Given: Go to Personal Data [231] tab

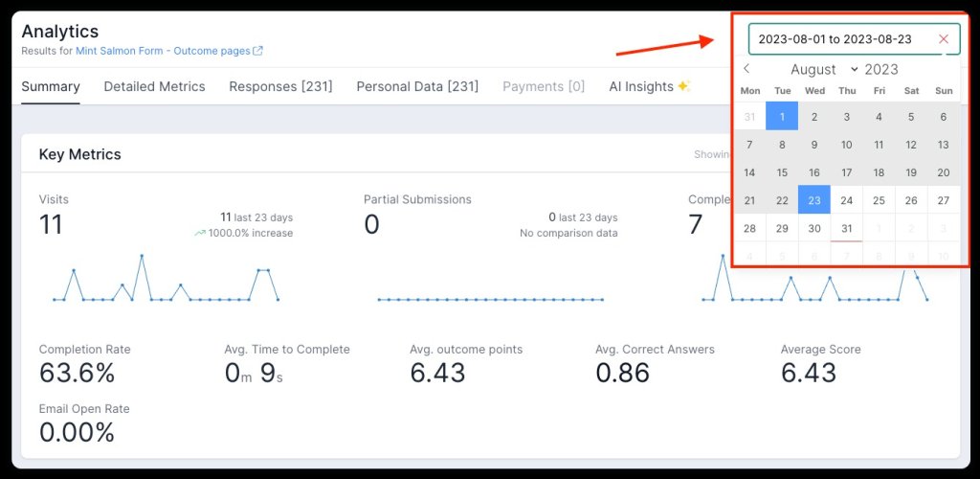Looking at the screenshot, I should tap(417, 86).
